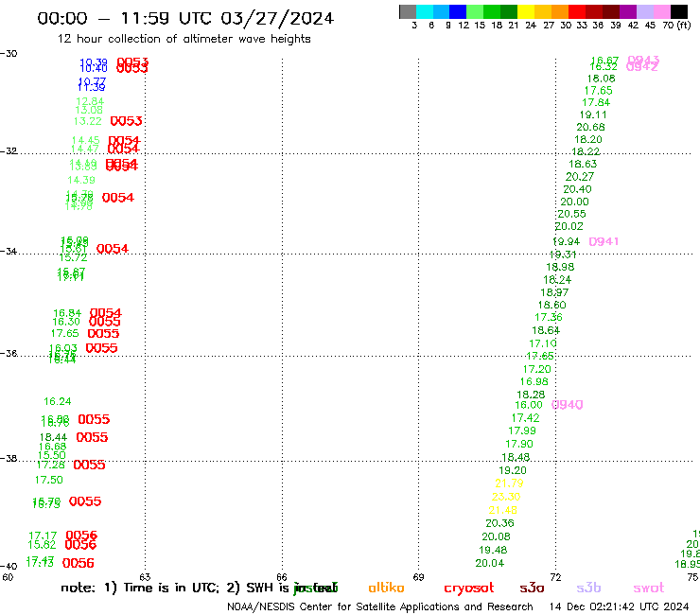700x615 pixels.
Task: Pick the lavender 45 ft legend swatch
Action: pyautogui.click(x=644, y=11)
